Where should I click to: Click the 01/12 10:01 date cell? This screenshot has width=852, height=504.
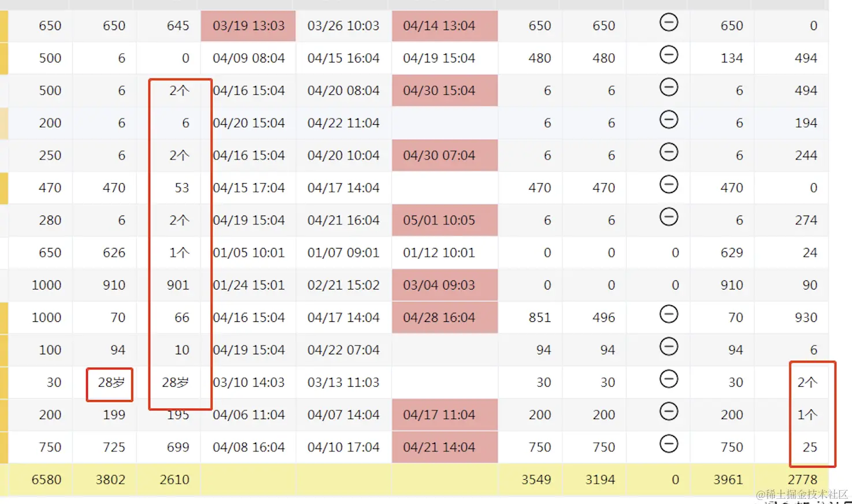444,253
